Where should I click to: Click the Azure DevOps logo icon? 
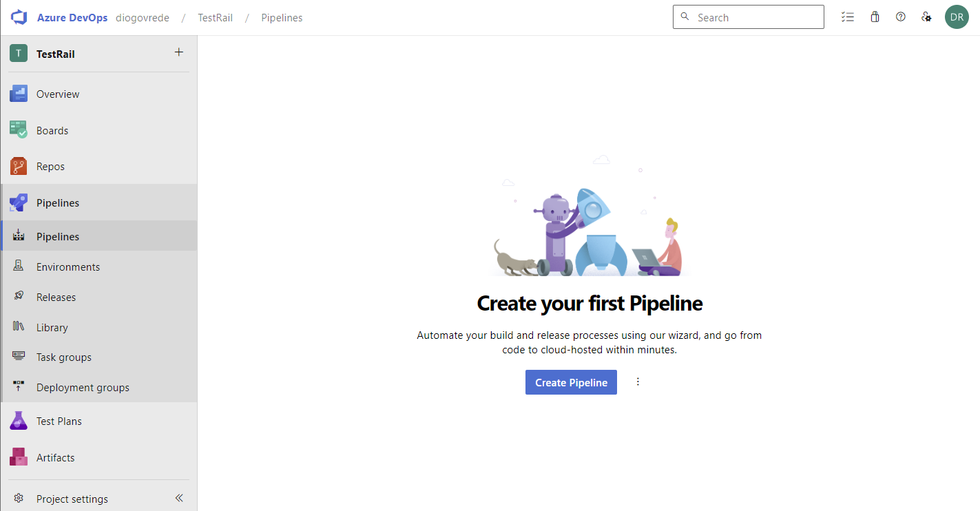pyautogui.click(x=19, y=17)
